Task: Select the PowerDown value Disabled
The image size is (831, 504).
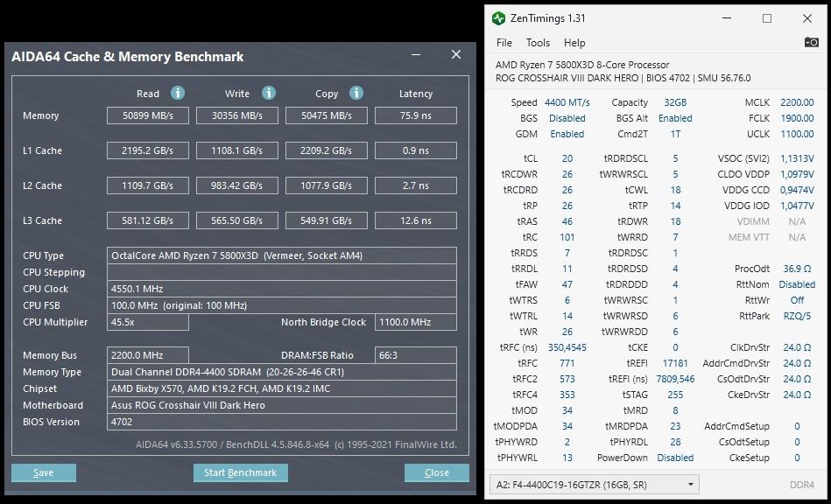Action: click(x=675, y=458)
